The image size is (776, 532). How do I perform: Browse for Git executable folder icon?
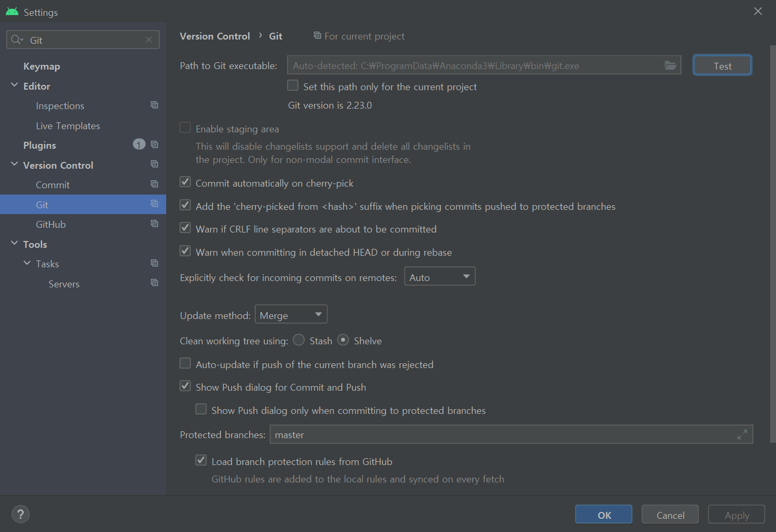click(x=670, y=65)
